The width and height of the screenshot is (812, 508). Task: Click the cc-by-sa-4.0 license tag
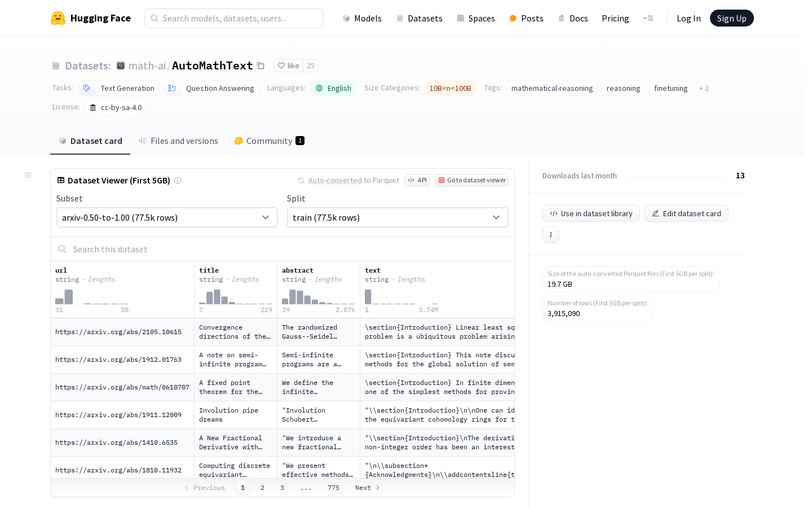(x=116, y=107)
